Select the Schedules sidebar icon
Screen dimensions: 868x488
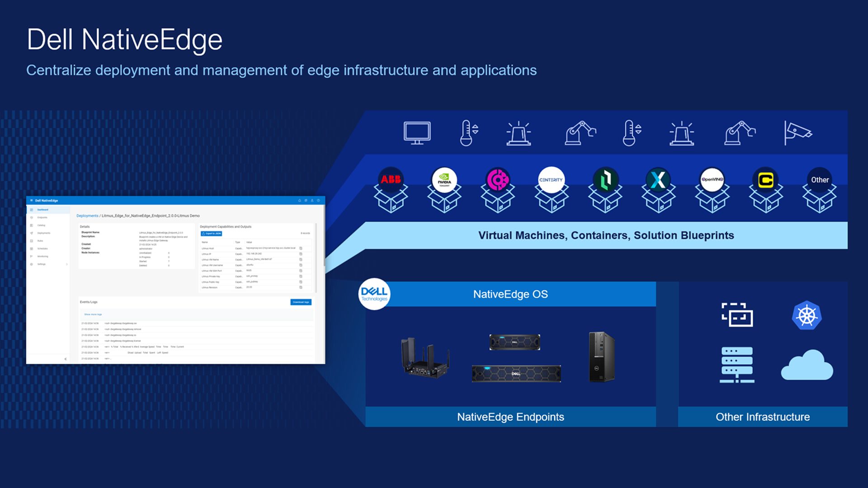point(32,249)
